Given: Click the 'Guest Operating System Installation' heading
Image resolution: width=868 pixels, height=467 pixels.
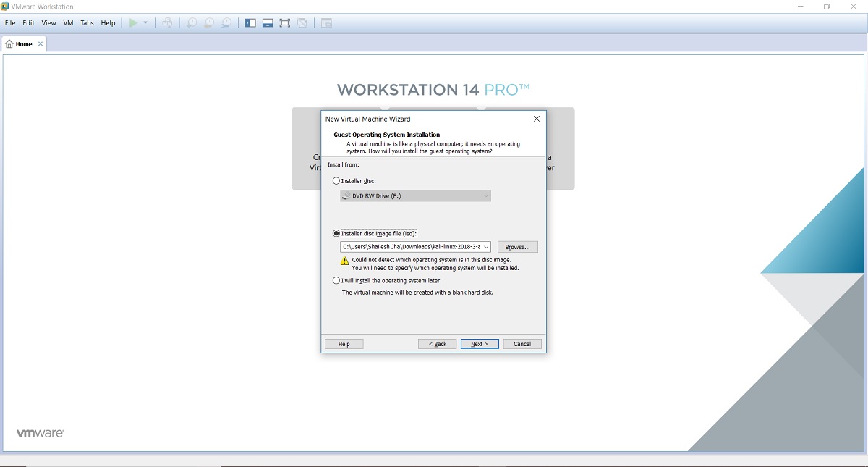Looking at the screenshot, I should (387, 135).
